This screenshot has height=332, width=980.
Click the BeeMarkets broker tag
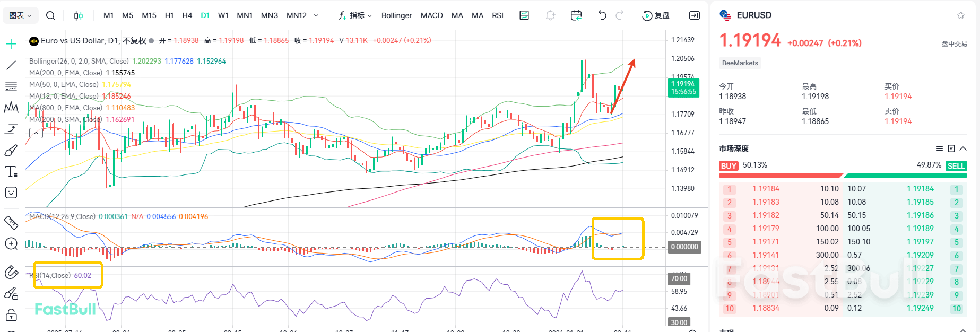pos(740,63)
